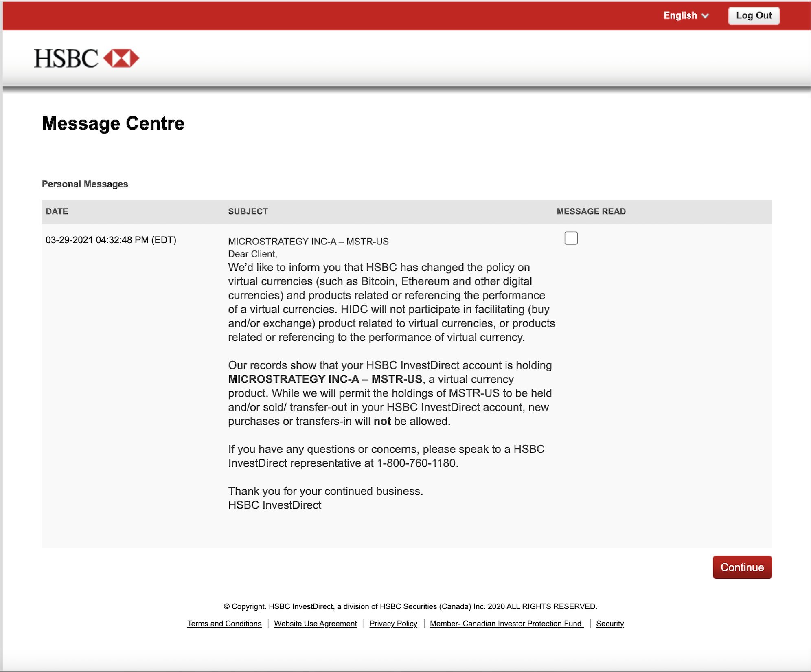
Task: Open the Website Use Agreement link
Action: [316, 624]
